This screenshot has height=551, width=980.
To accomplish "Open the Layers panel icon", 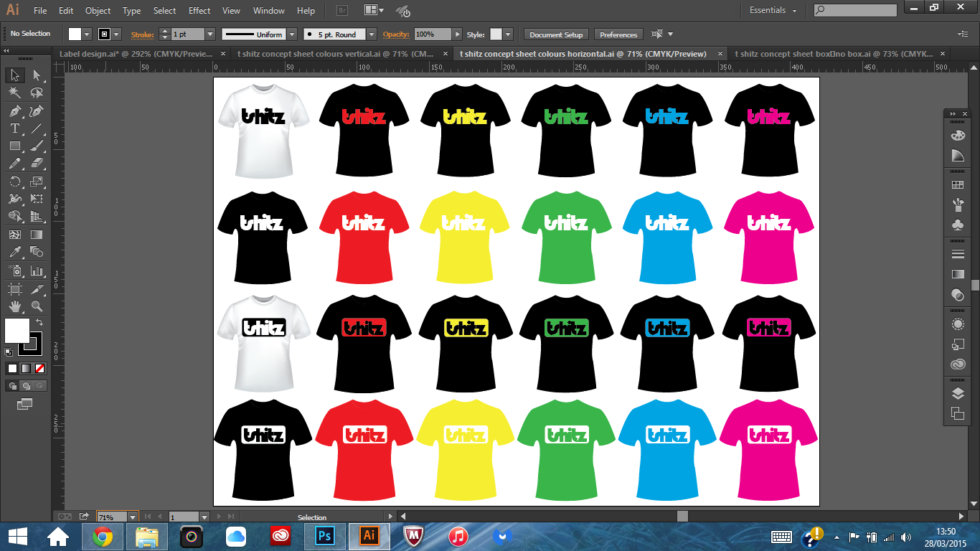I will point(957,393).
